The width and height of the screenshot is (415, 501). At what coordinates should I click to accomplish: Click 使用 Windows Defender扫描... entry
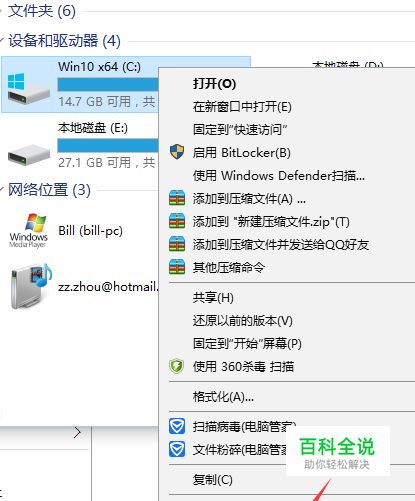[279, 175]
